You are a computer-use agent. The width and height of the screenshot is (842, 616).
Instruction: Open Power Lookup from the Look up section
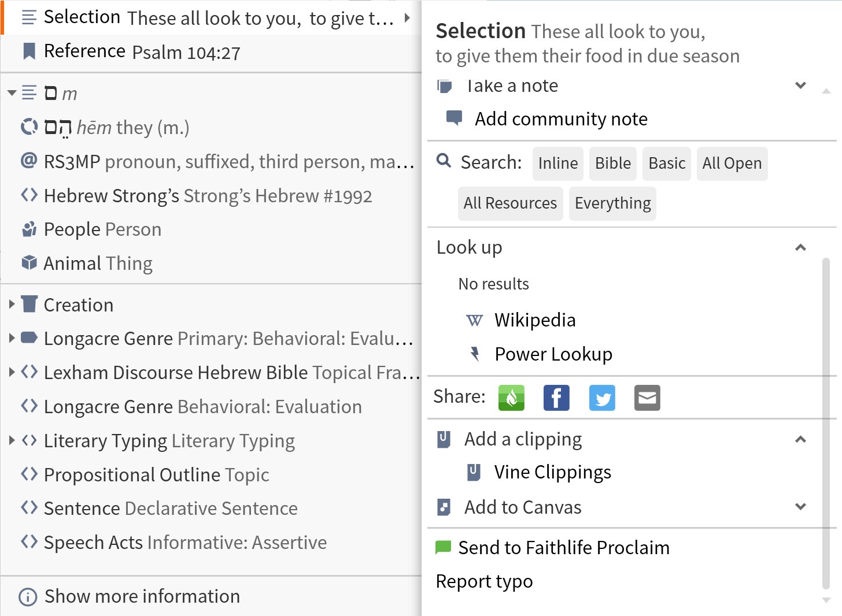[x=553, y=354]
